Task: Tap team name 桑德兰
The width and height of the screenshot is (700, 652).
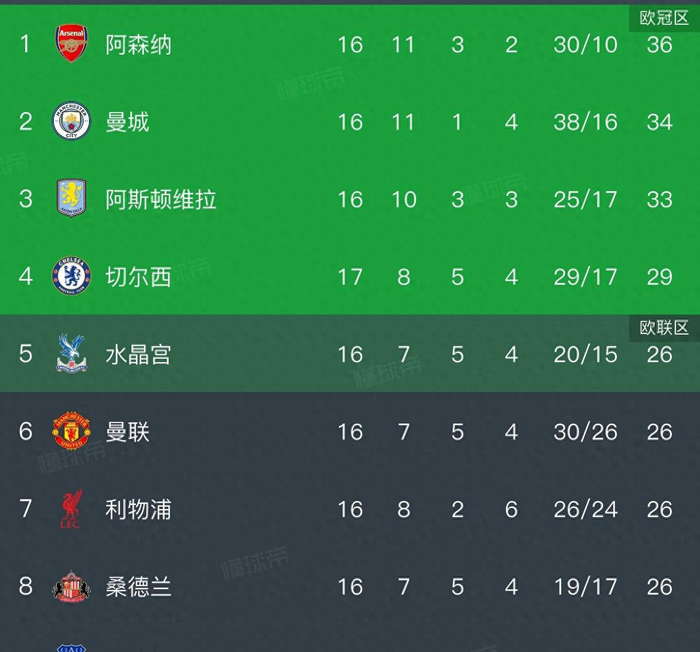Action: click(139, 587)
